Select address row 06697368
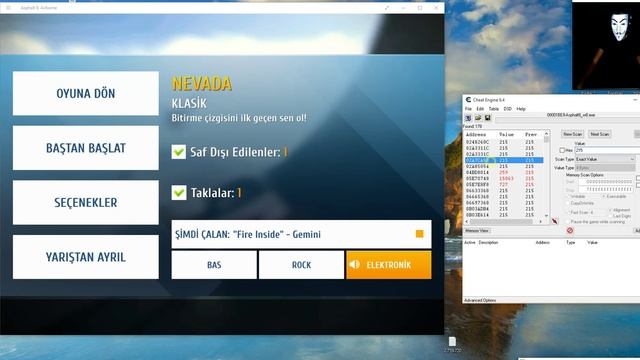 point(504,203)
